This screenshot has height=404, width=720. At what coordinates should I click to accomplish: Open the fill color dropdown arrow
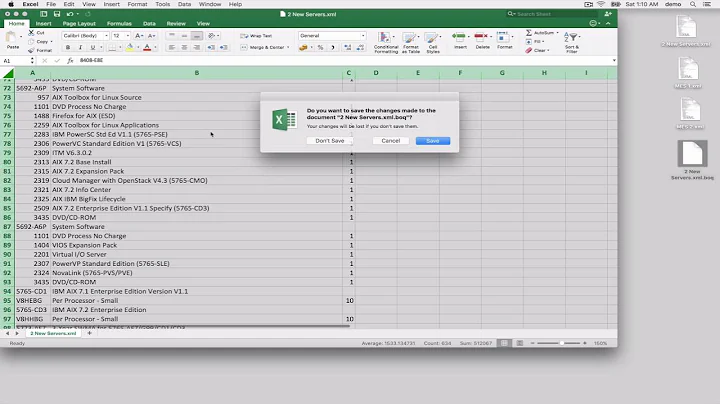(x=137, y=47)
